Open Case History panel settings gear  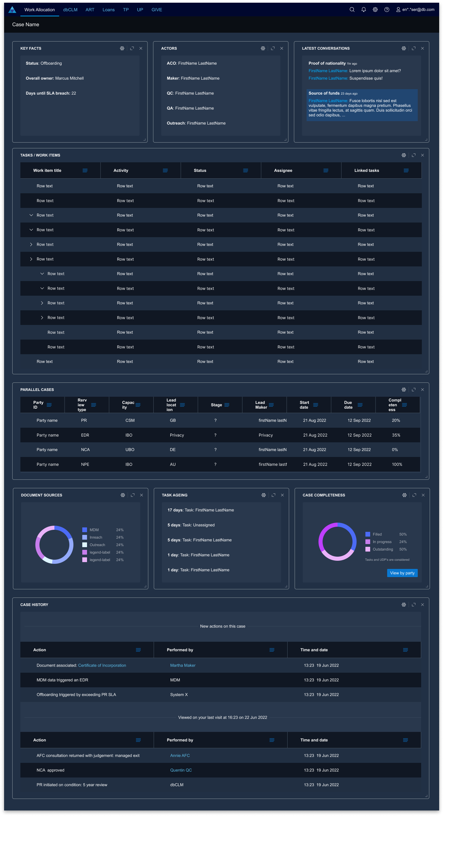404,605
